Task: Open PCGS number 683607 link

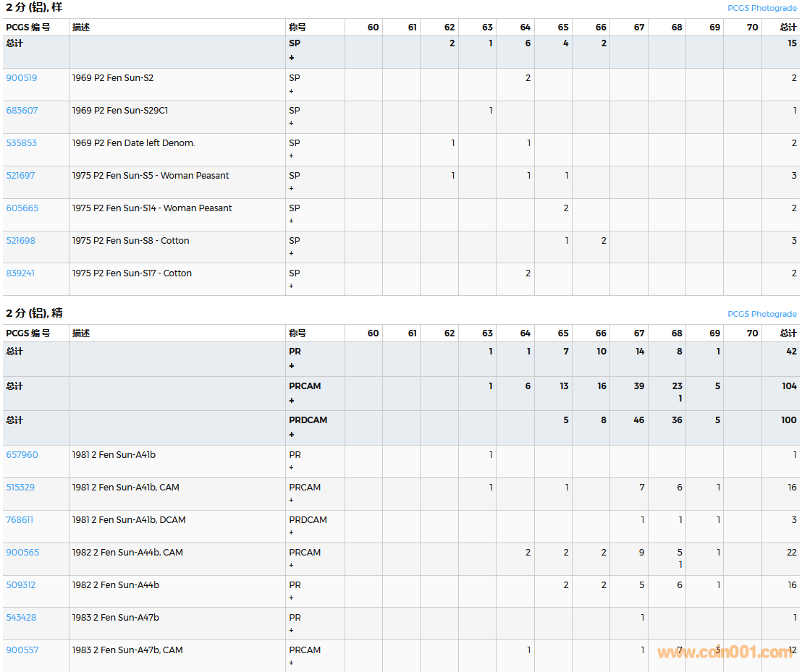Action: coord(22,111)
